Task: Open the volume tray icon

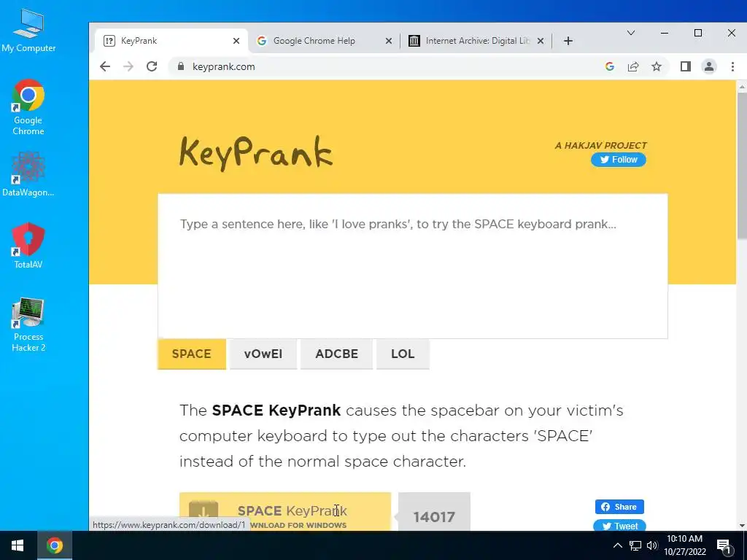Action: [x=652, y=545]
